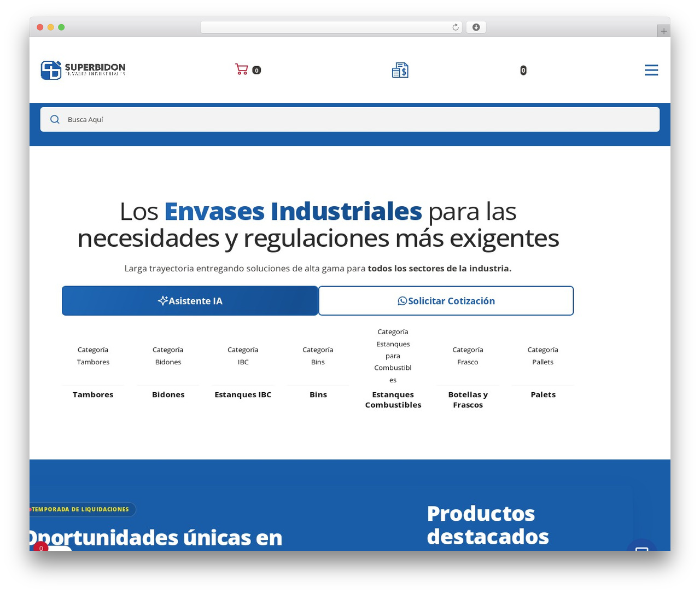Image resolution: width=700 pixels, height=593 pixels.
Task: Open the Estanques Combustibles link
Action: pos(393,400)
